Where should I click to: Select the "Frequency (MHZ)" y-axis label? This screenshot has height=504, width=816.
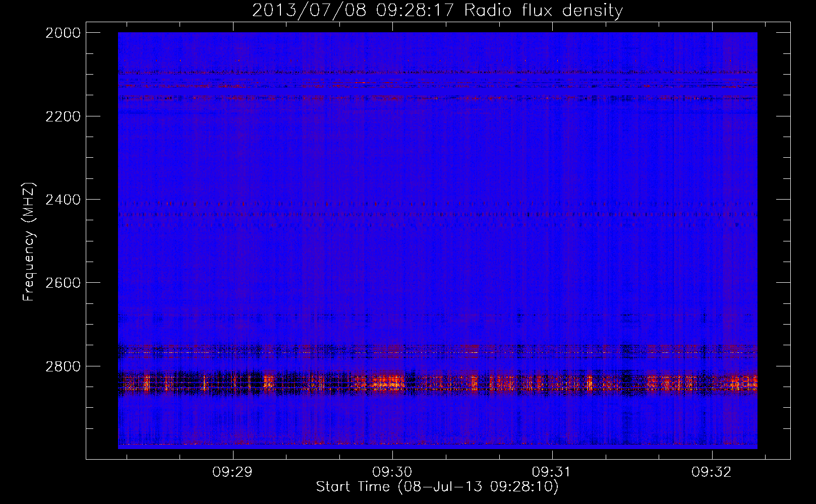pos(29,242)
